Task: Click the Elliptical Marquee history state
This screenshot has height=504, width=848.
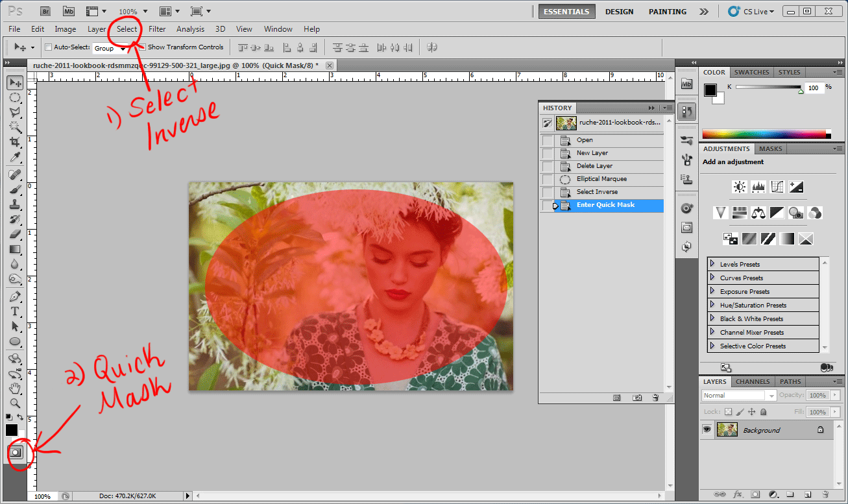Action: click(601, 179)
